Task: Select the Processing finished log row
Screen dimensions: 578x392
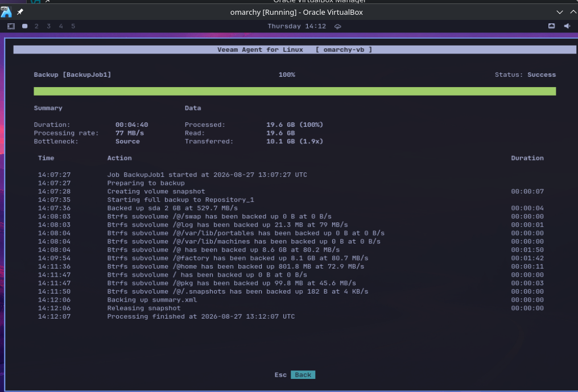Action: [x=291, y=316]
